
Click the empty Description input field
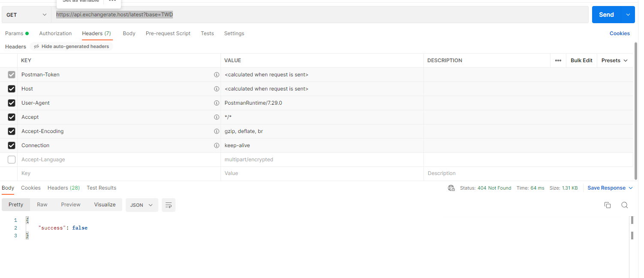[528, 173]
